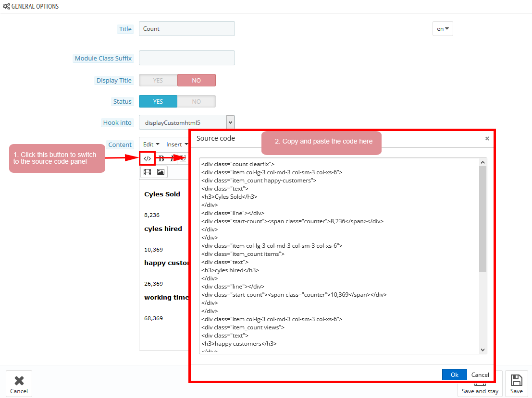The image size is (532, 398).
Task: Open the Edit menu in editor
Action: click(151, 145)
